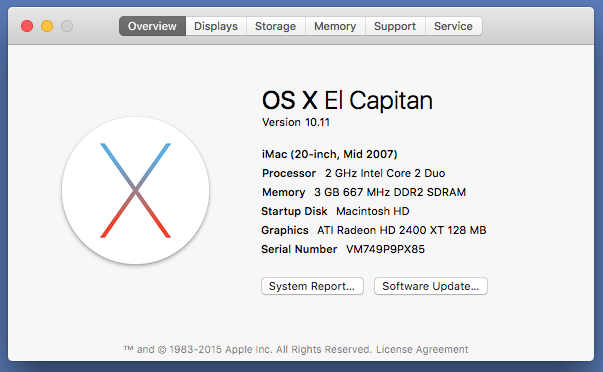Click the Version 10.11 text

pos(296,122)
